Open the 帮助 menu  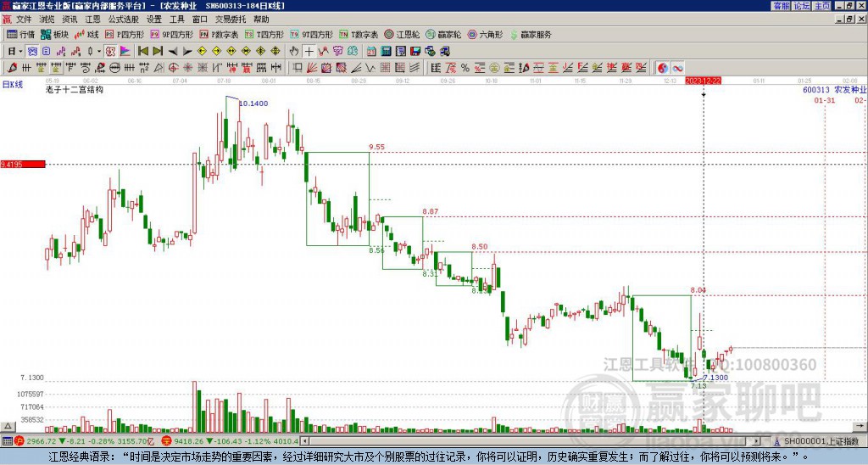coord(261,20)
